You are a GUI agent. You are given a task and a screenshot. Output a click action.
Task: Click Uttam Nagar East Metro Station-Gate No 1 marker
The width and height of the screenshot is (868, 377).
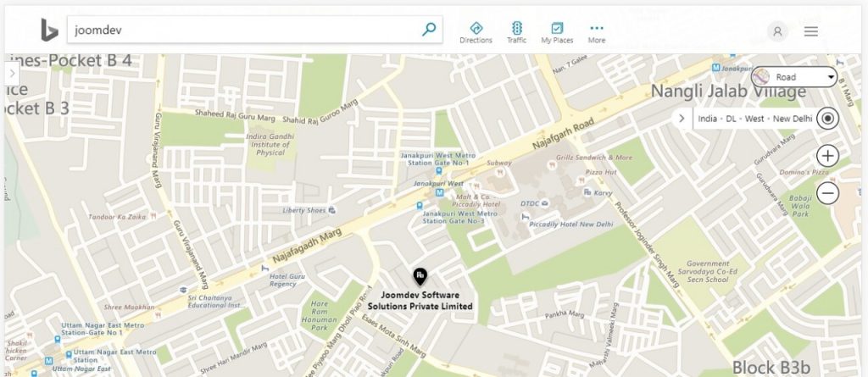tap(57, 340)
